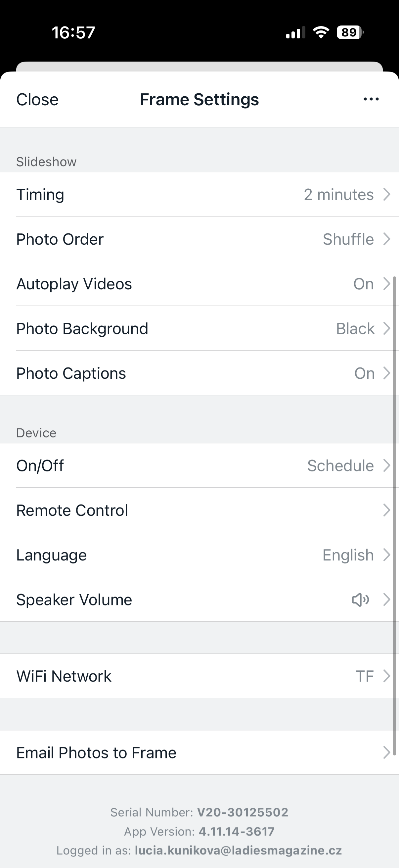Tap the three-dot more options icon

371,99
